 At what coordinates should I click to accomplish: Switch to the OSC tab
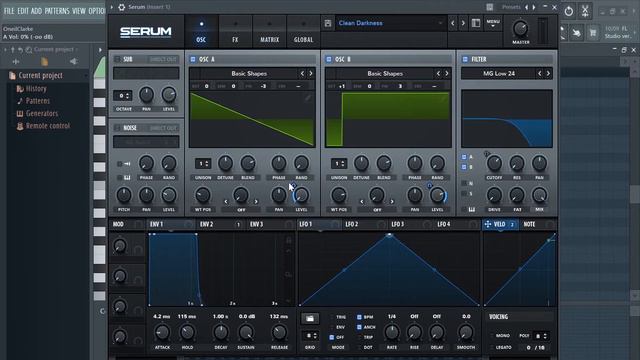pyautogui.click(x=201, y=32)
